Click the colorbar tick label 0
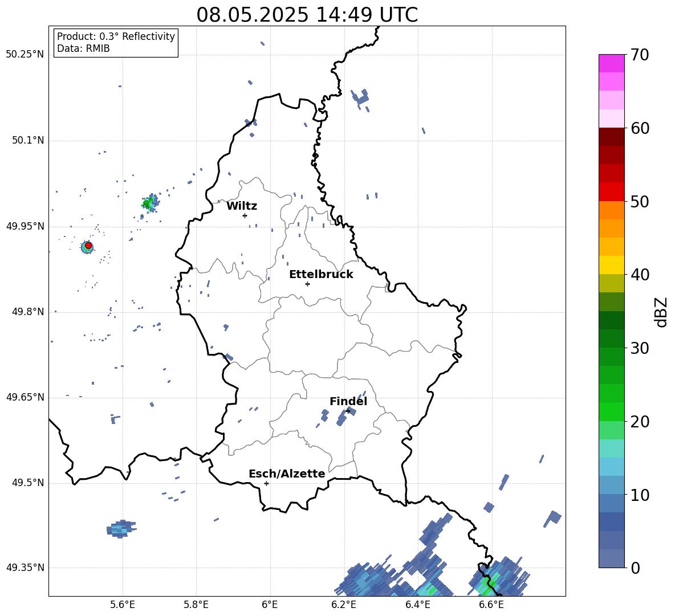This screenshot has width=675, height=616. [635, 568]
